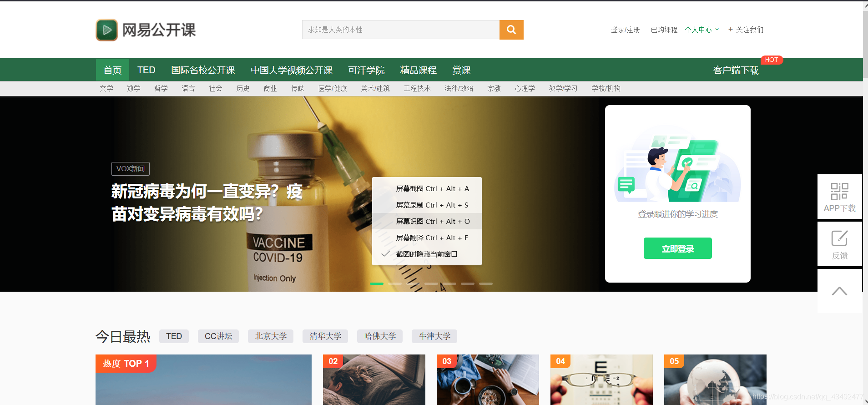Open the 反馈 feedback icon
The height and width of the screenshot is (405, 868).
pos(839,238)
